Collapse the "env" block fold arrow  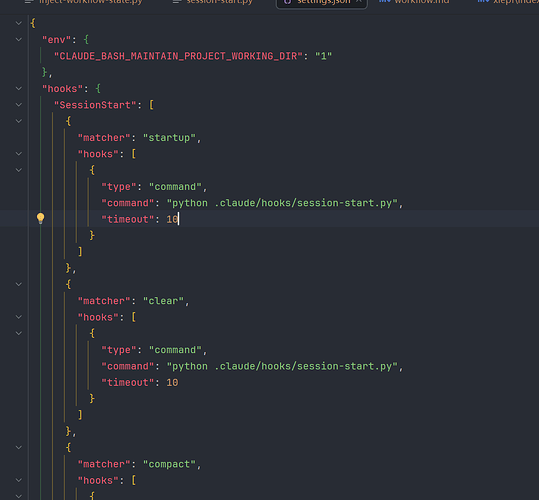click(x=19, y=40)
